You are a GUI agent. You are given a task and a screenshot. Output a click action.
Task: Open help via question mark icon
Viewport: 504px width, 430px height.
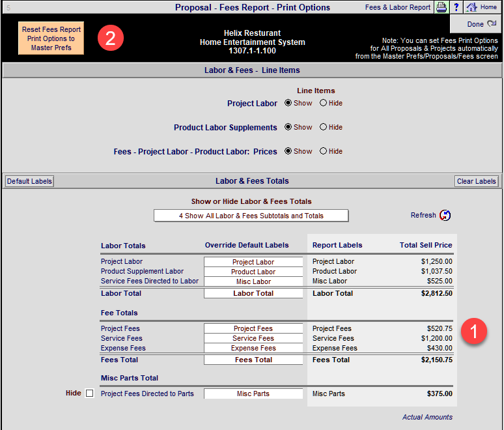[x=456, y=7]
